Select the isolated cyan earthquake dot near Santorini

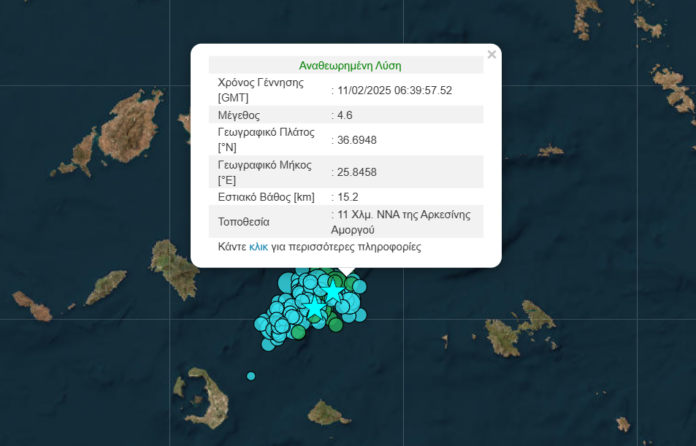(x=251, y=376)
